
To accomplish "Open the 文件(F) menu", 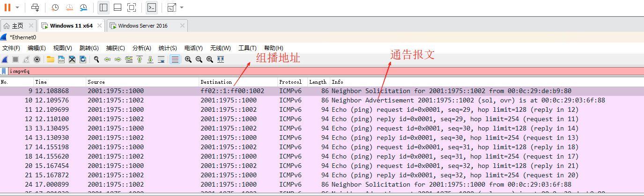I will (11, 48).
